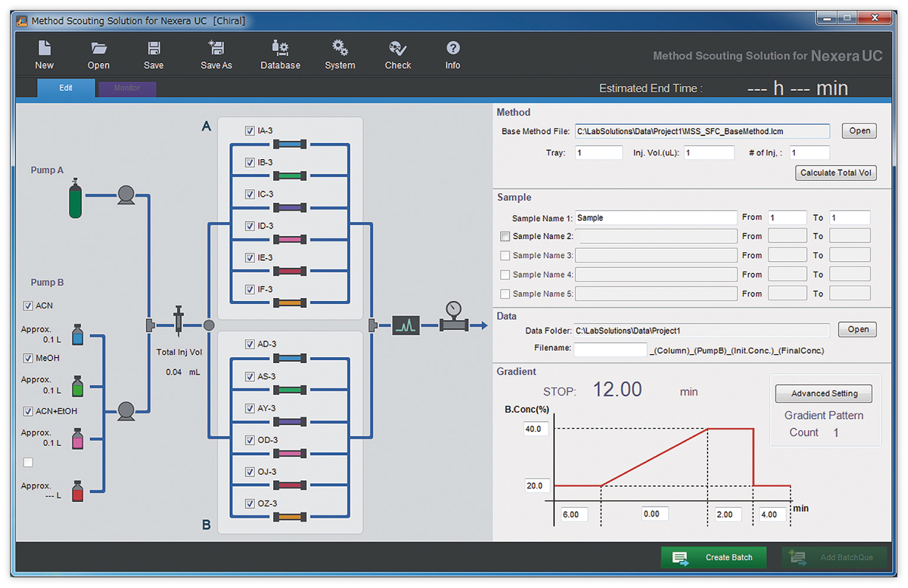This screenshot has height=588, width=908.
Task: Click the injector syringe icon
Action: [179, 321]
